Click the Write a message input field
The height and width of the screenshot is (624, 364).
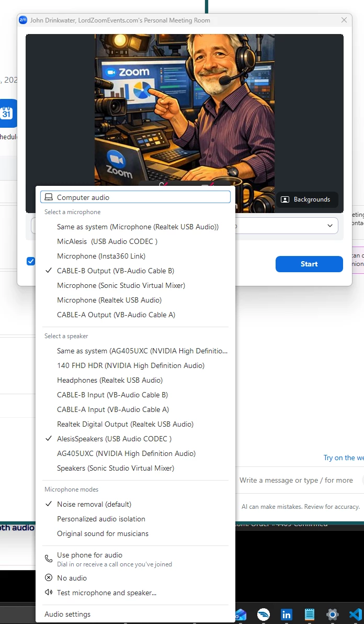(x=296, y=480)
